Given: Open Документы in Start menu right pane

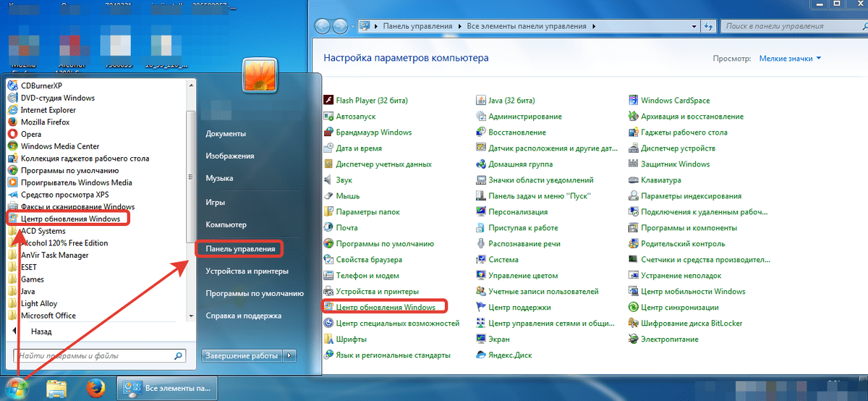Looking at the screenshot, I should pos(226,134).
